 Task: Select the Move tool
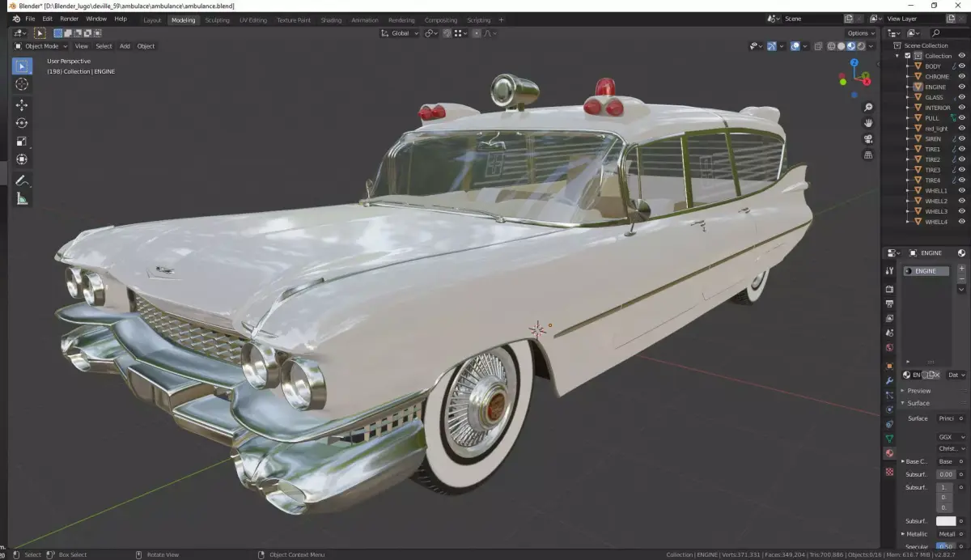pos(22,105)
